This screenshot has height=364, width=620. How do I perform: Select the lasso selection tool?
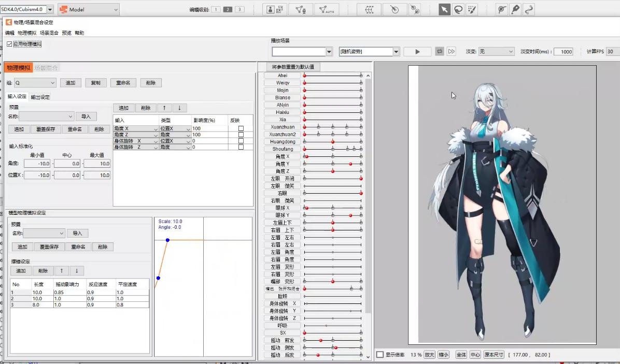[458, 9]
